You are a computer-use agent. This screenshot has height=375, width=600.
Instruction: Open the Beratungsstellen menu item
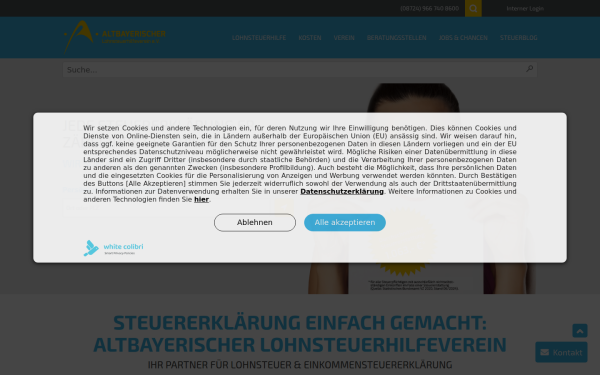(x=396, y=38)
